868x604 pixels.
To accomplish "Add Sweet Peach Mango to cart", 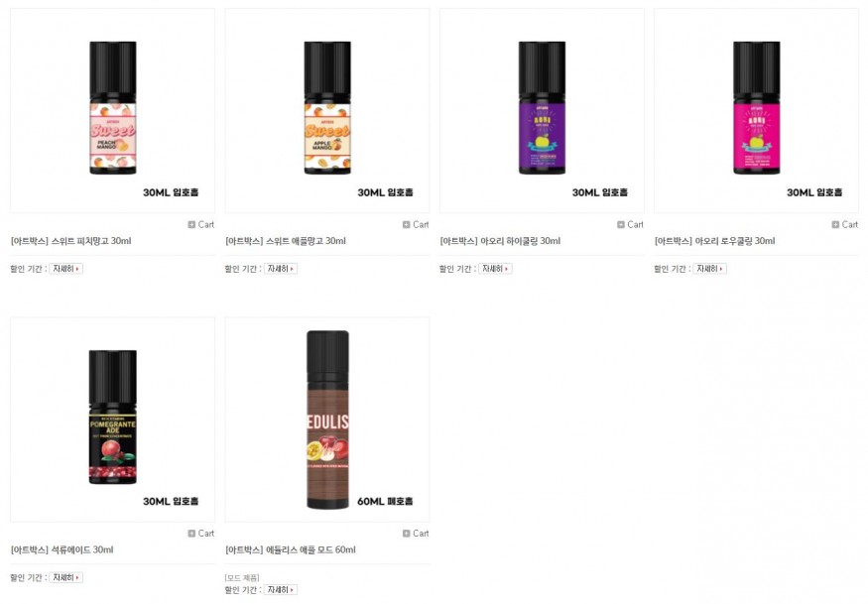I will click(201, 225).
